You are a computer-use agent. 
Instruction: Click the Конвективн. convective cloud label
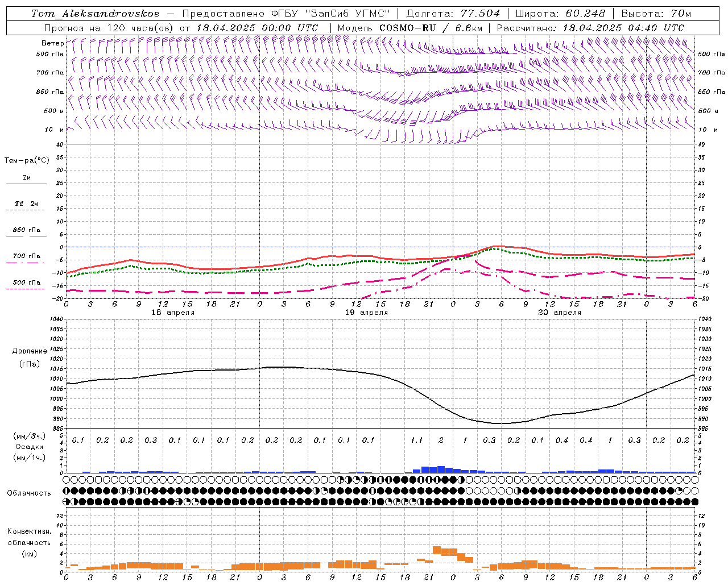pyautogui.click(x=29, y=531)
